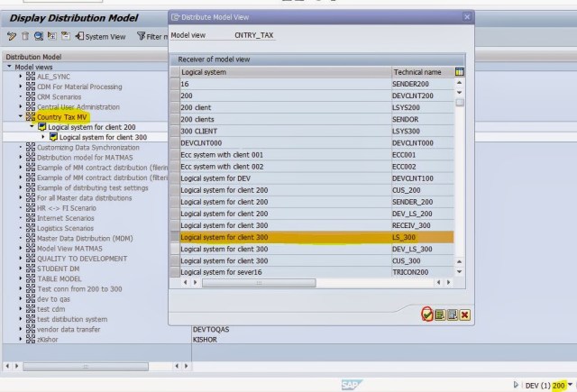Open the DEV (1) 200 status dropdown
Image resolution: width=577 pixels, height=392 pixels.
(x=570, y=385)
